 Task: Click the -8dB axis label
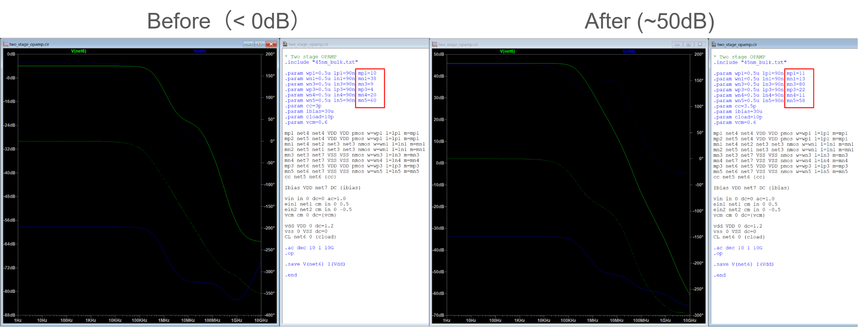click(10, 78)
